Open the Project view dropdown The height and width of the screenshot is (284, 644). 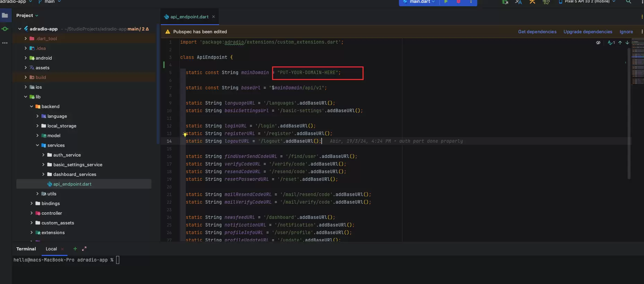[x=27, y=15]
